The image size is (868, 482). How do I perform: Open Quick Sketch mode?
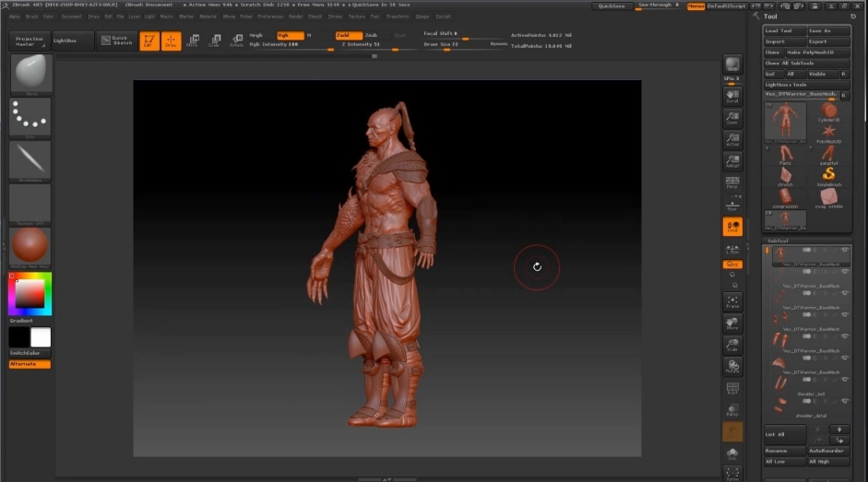(x=117, y=41)
